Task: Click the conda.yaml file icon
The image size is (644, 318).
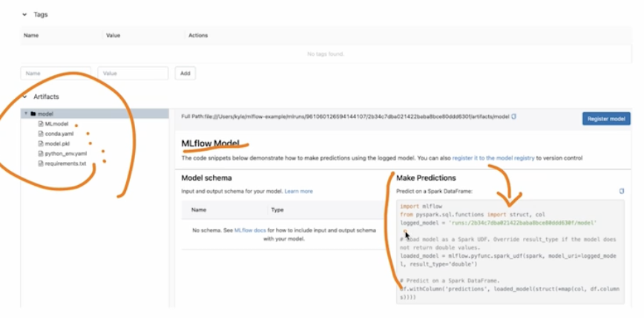Action: (x=41, y=134)
